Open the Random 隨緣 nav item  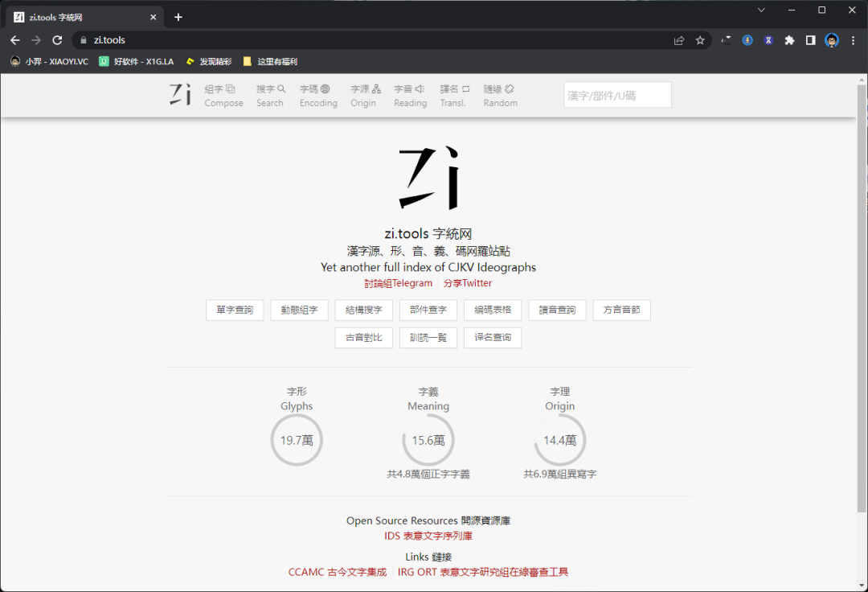pyautogui.click(x=500, y=95)
